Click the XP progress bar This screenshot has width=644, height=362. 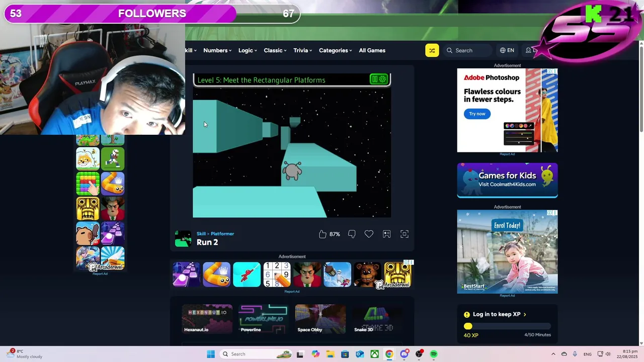(507, 326)
